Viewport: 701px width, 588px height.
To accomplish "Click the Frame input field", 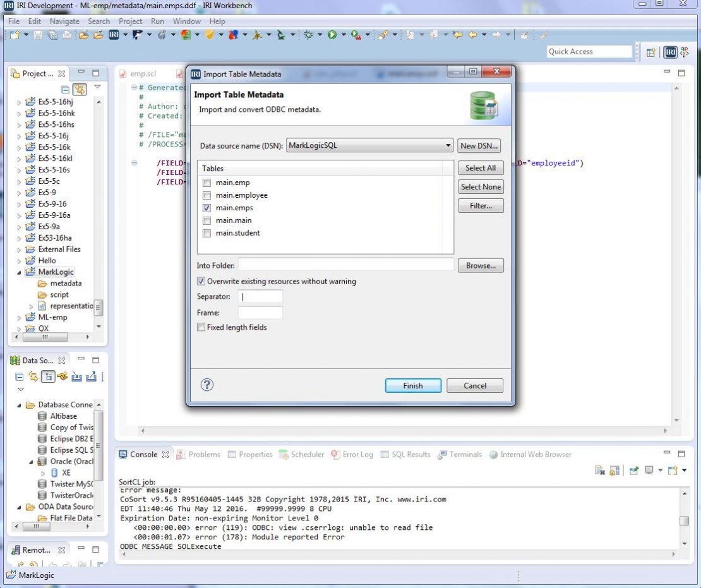I will 260,312.
